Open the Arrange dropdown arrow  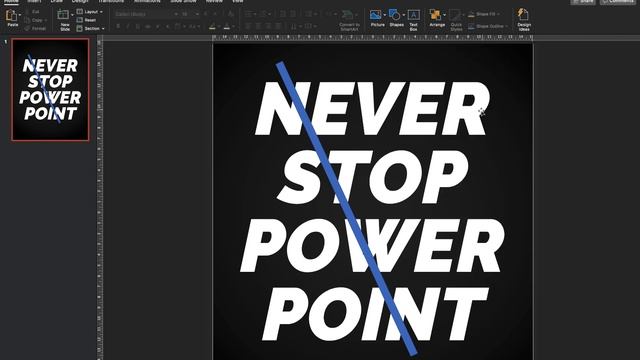click(444, 15)
